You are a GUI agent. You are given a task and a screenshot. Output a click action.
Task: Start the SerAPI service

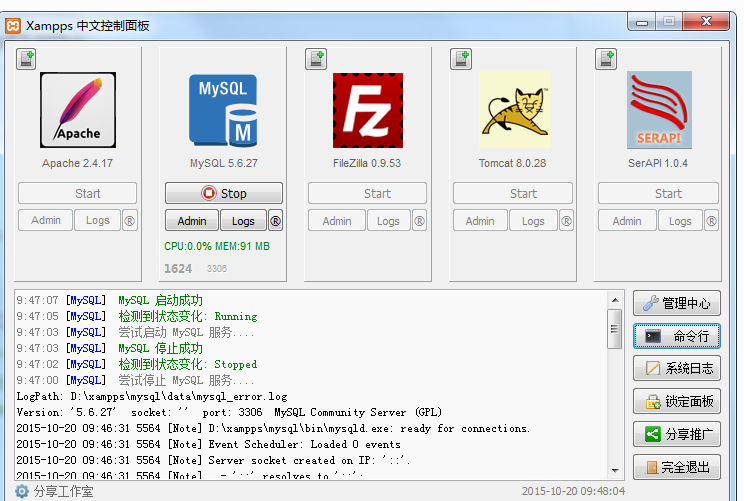(658, 194)
